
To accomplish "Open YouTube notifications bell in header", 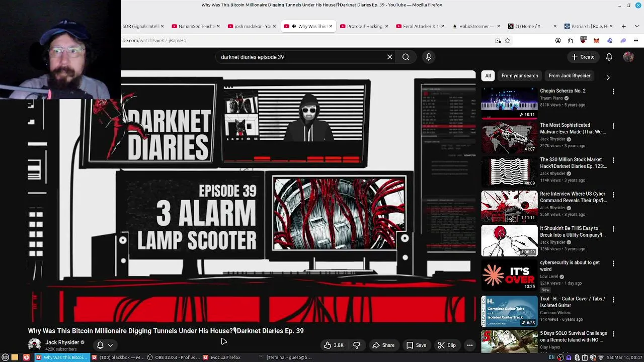I will tap(609, 57).
